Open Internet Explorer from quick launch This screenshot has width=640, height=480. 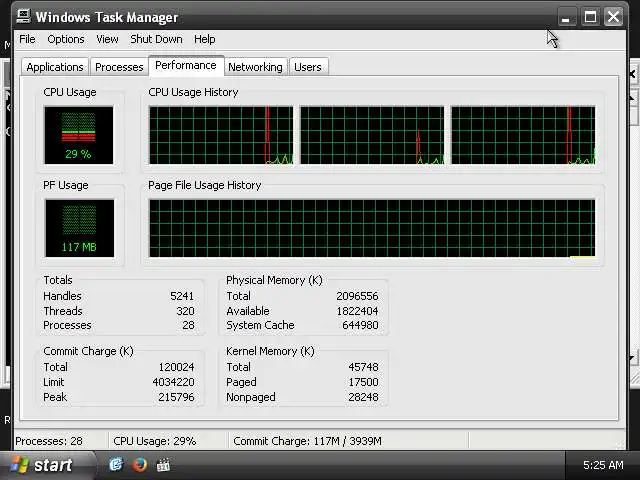(x=116, y=464)
